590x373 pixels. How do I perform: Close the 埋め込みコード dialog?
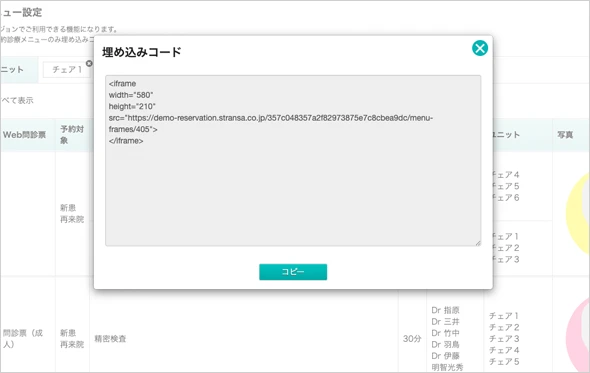(480, 48)
